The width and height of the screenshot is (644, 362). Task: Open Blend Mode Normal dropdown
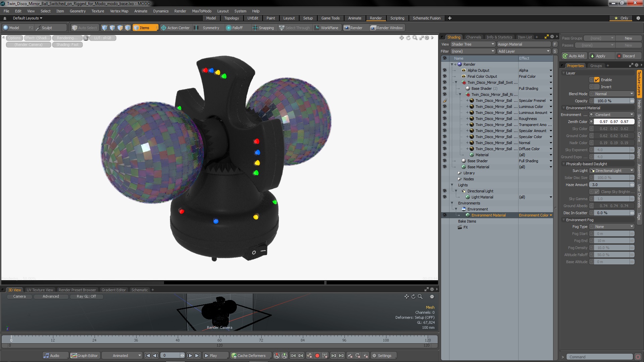tap(614, 94)
